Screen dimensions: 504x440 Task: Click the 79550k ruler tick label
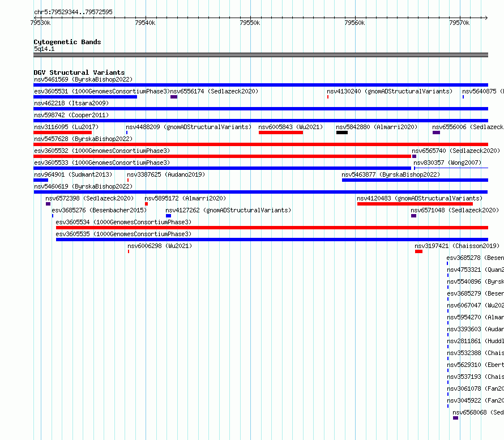pos(250,23)
